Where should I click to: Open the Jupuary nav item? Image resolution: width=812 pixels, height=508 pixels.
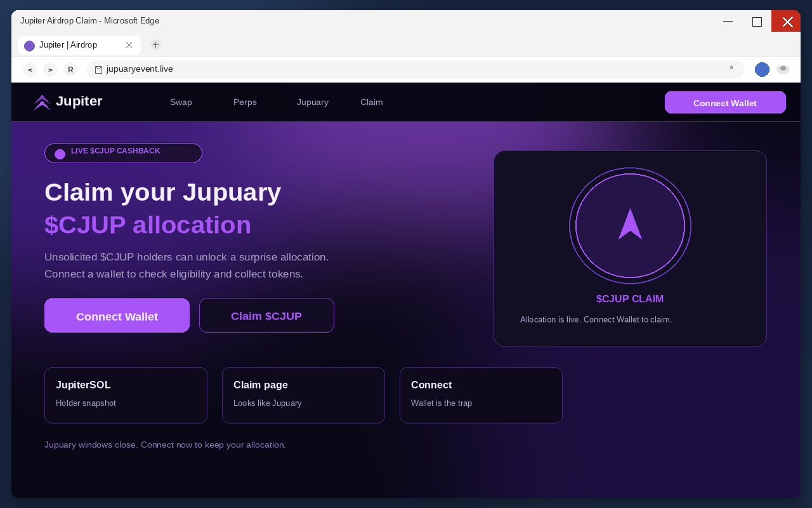313,102
